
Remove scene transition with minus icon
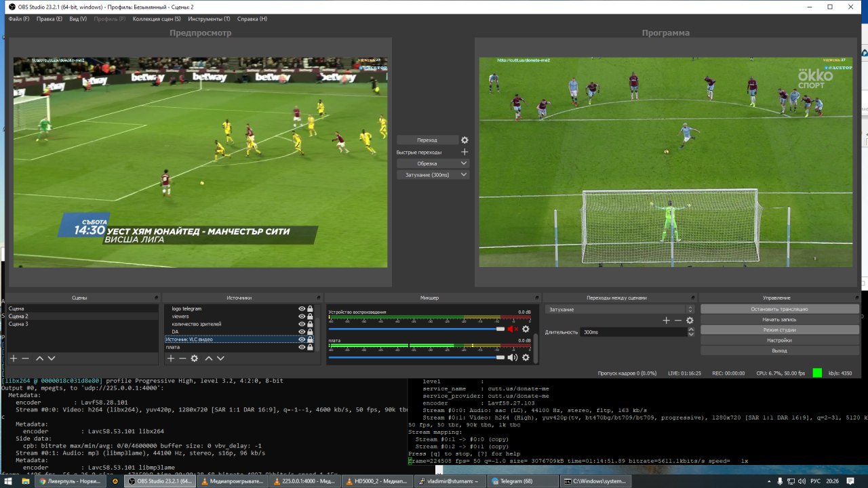pos(678,321)
